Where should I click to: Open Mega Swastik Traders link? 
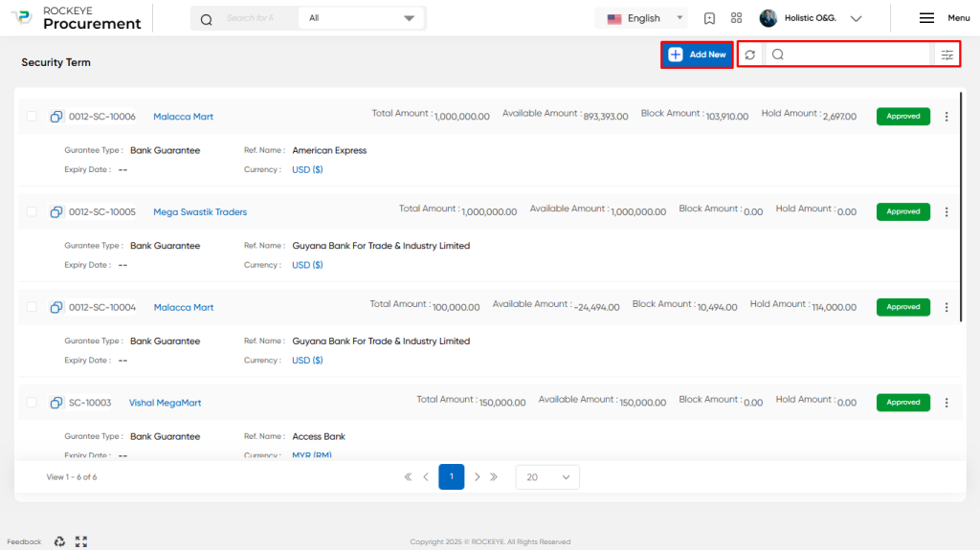coord(200,212)
